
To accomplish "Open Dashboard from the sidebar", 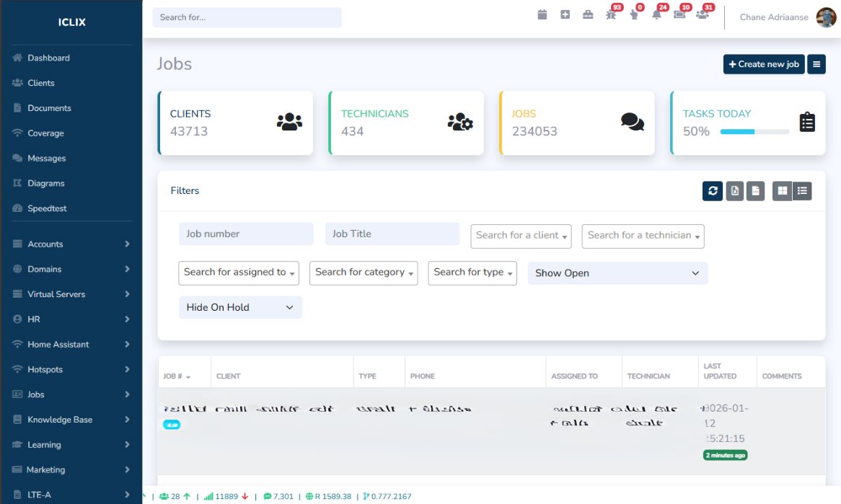I will 48,58.
